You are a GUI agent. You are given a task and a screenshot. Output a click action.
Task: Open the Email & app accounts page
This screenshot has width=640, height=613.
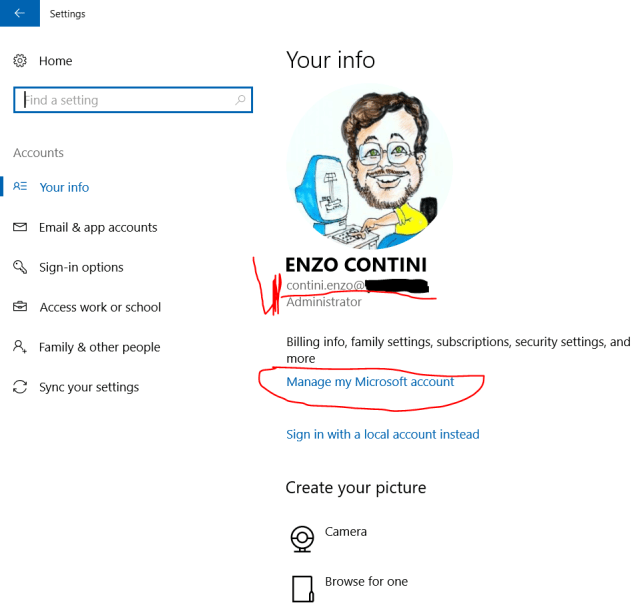point(98,227)
